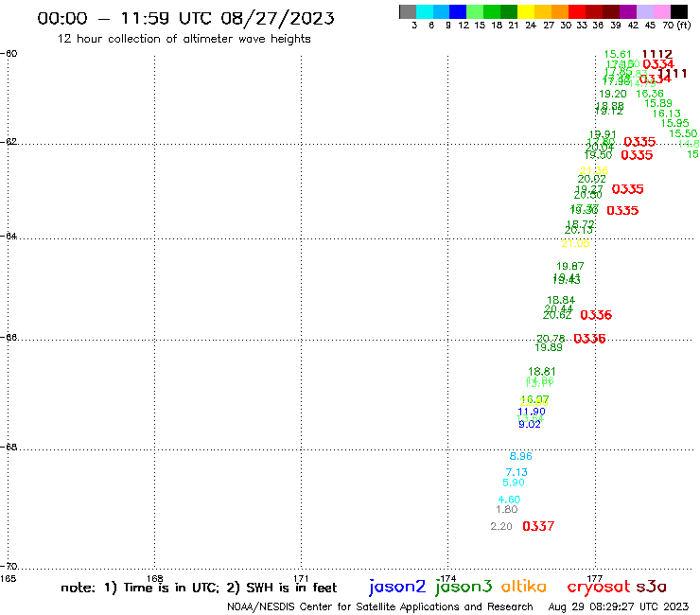Click the red 0337 time label
700x615 pixels.
coord(538,526)
